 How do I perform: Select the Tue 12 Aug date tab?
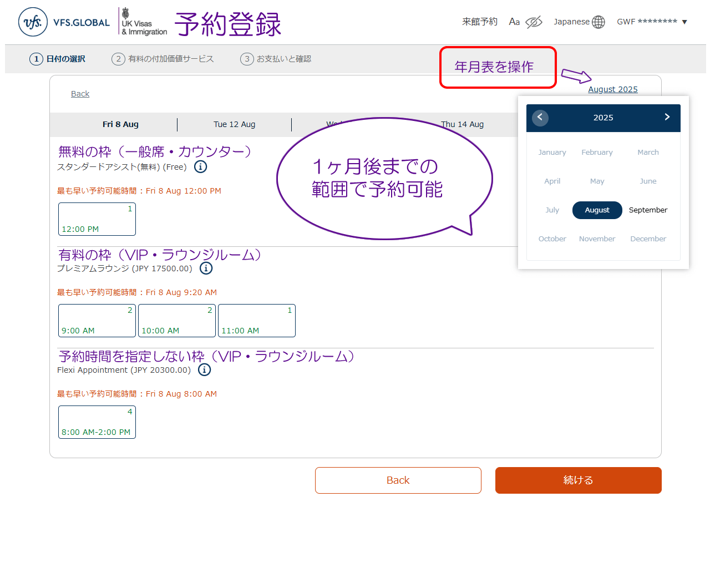tap(234, 124)
